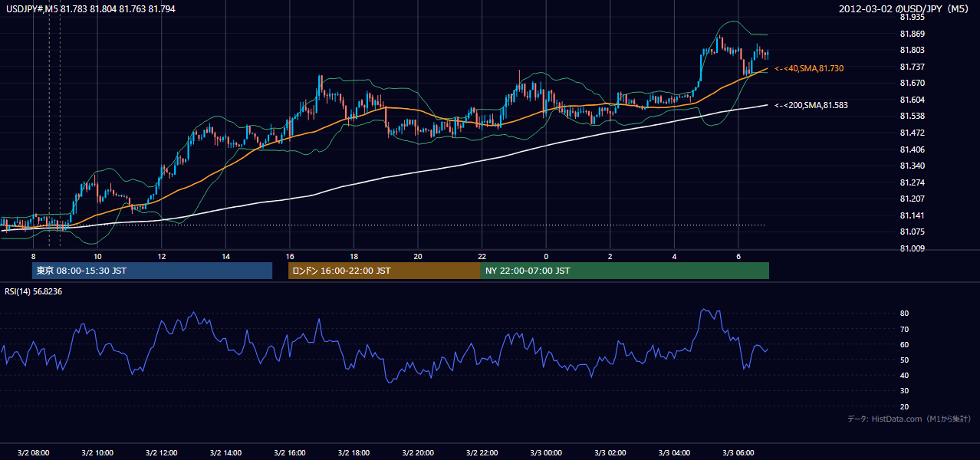Select the London 16:00-22:00 JST session bar

point(384,271)
